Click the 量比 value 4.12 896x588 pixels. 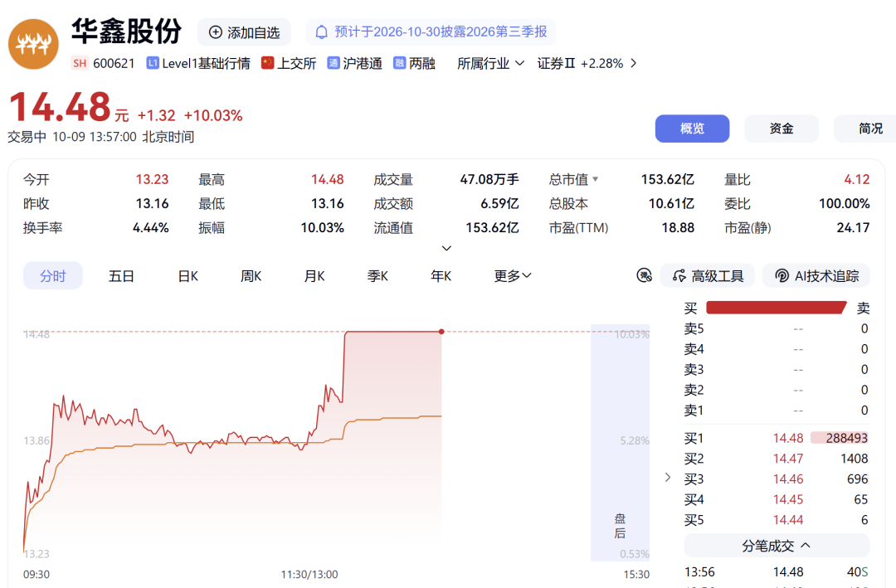click(x=856, y=179)
